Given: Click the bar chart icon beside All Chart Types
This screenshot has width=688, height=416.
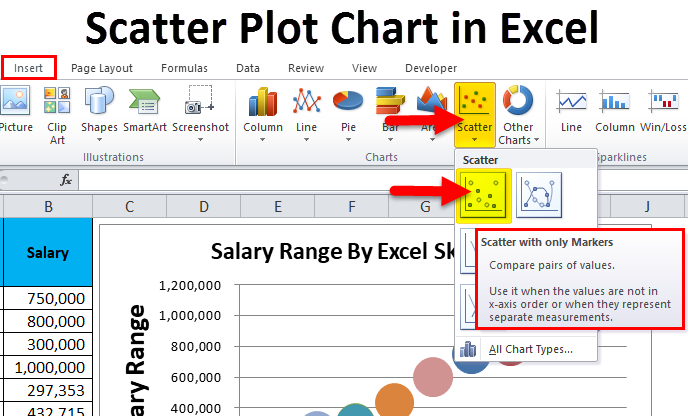Looking at the screenshot, I should 468,350.
